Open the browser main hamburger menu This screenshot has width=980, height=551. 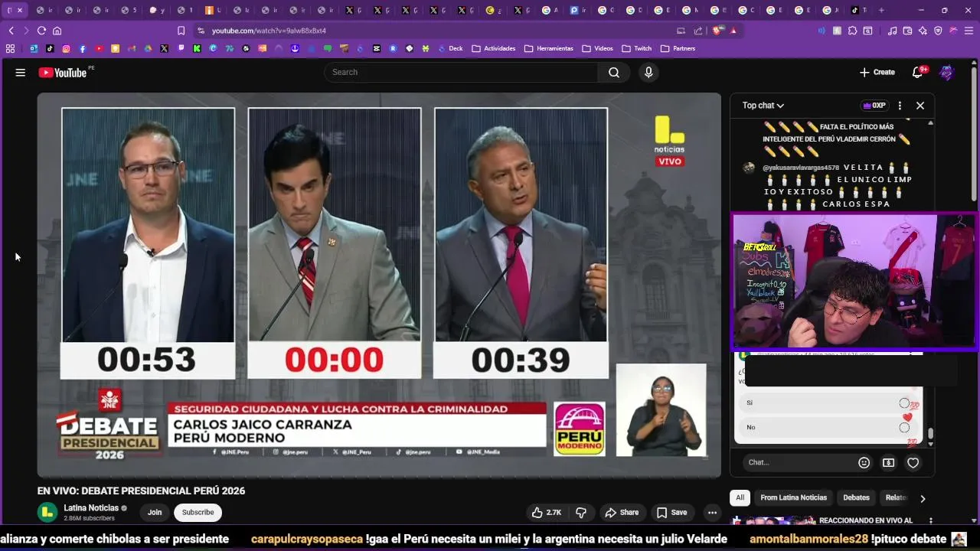969,31
